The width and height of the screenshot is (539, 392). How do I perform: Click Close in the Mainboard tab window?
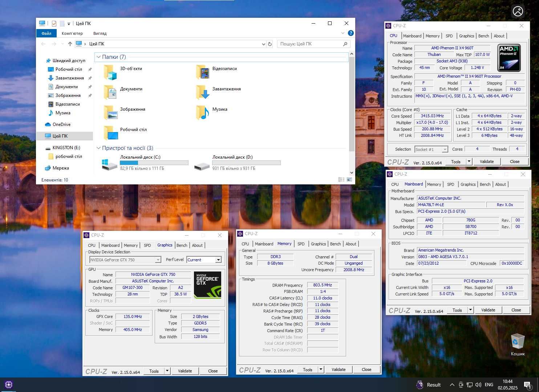point(516,310)
